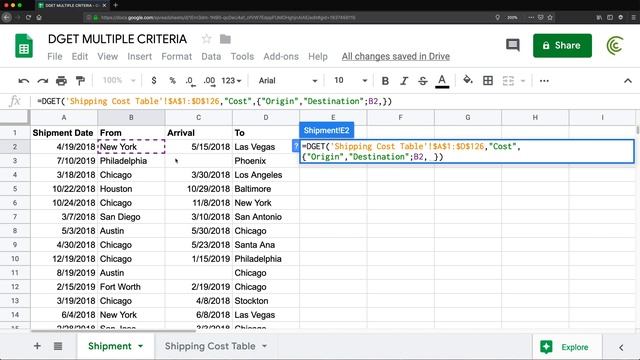Switch to the Shipping Cost Table tab
This screenshot has width=640, height=360.
[x=210, y=346]
